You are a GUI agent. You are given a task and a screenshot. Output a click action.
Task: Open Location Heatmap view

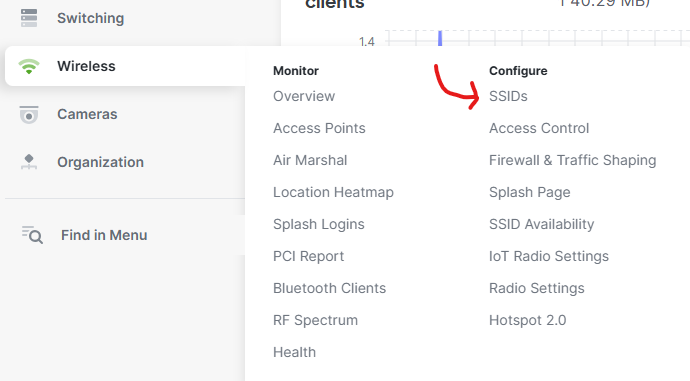click(334, 192)
